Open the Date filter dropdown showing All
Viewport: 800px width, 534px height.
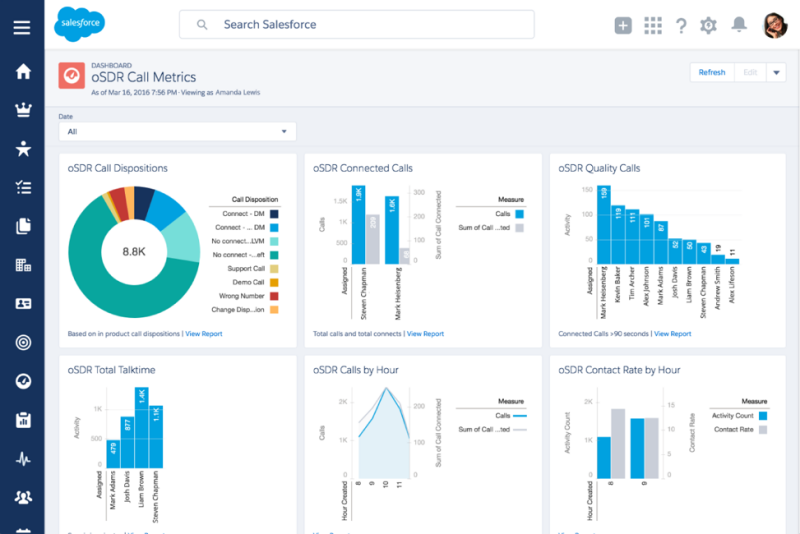[x=178, y=132]
